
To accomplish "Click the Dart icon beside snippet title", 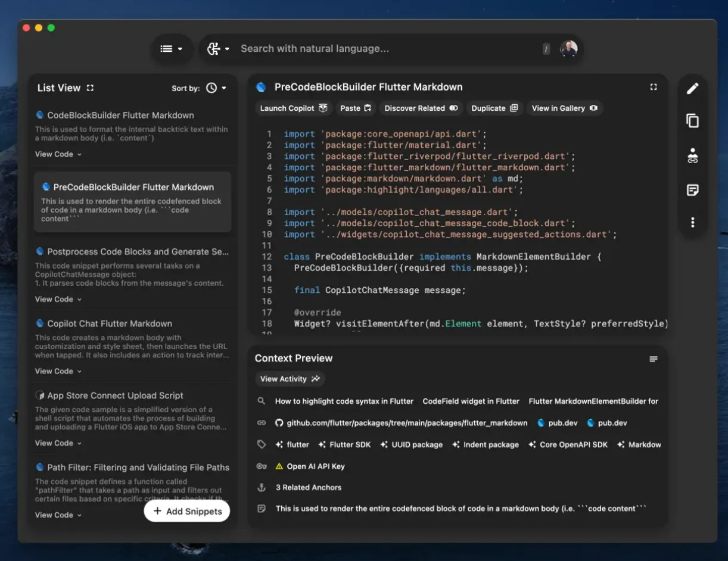I will click(x=261, y=87).
